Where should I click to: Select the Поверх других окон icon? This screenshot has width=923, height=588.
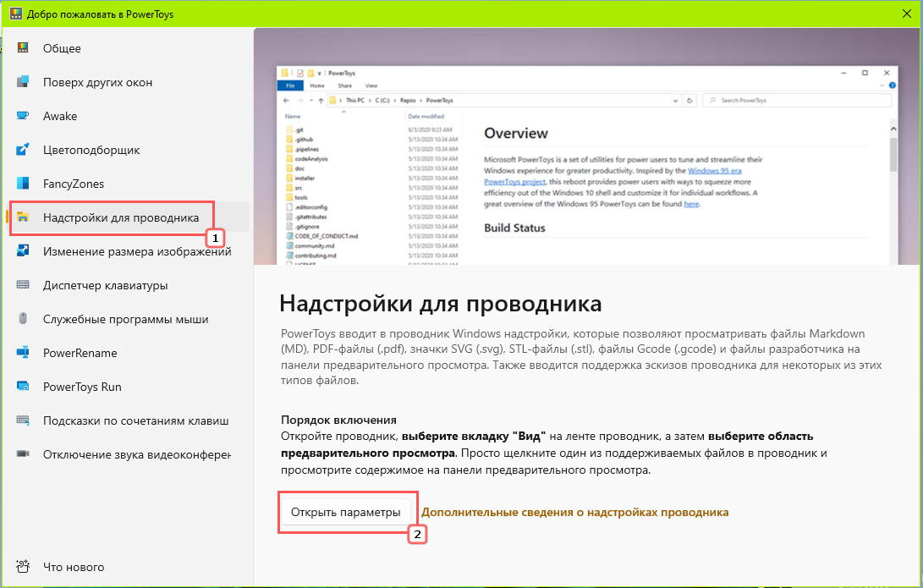(23, 82)
